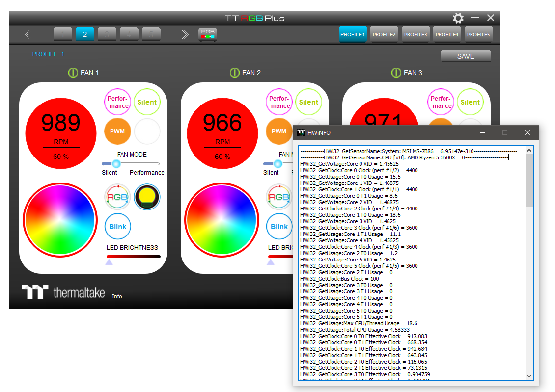Viewport: 555px width, 392px height.
Task: Toggle FAN 3 power icon
Action: tap(396, 73)
